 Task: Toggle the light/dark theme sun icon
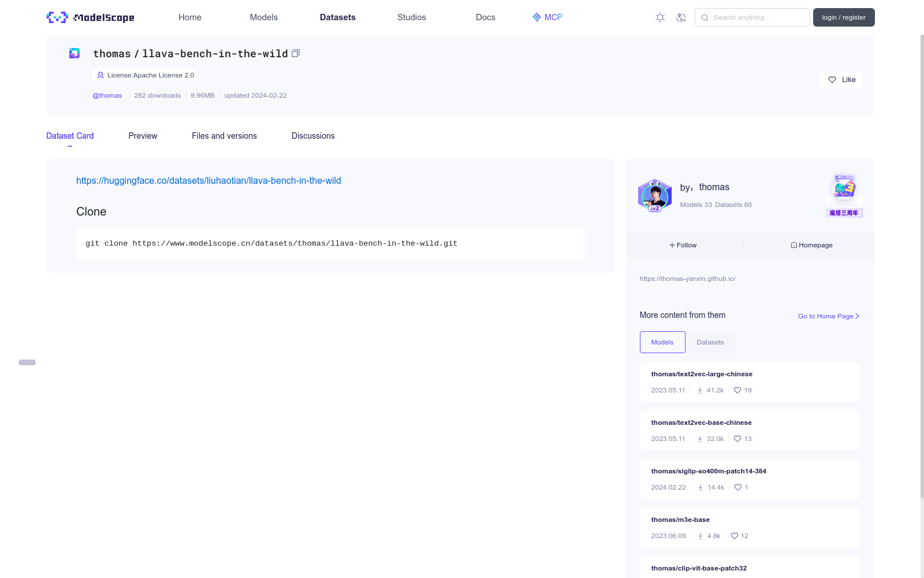point(660,17)
